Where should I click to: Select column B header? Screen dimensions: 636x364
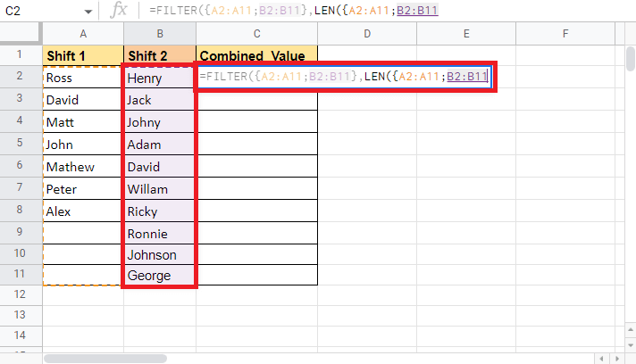coord(160,34)
